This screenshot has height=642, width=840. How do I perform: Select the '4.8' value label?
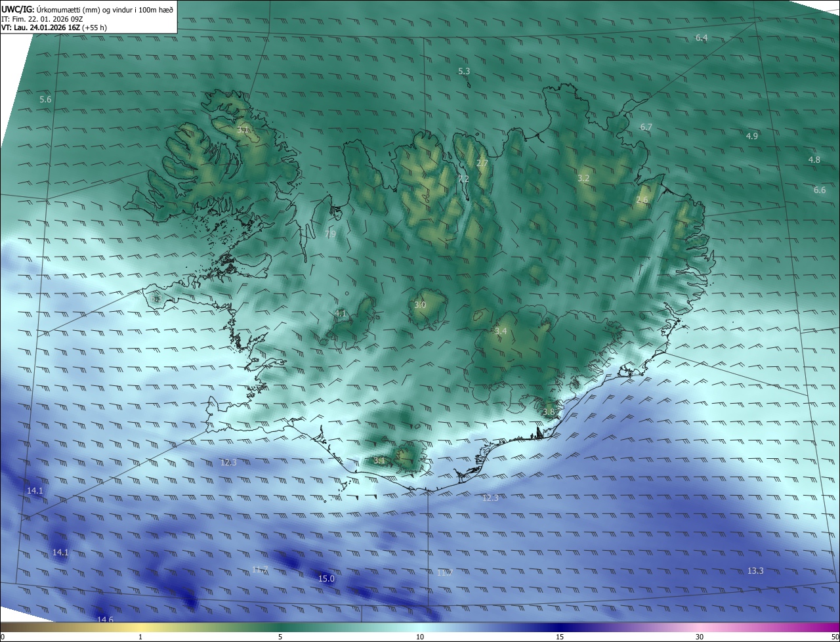pyautogui.click(x=814, y=160)
